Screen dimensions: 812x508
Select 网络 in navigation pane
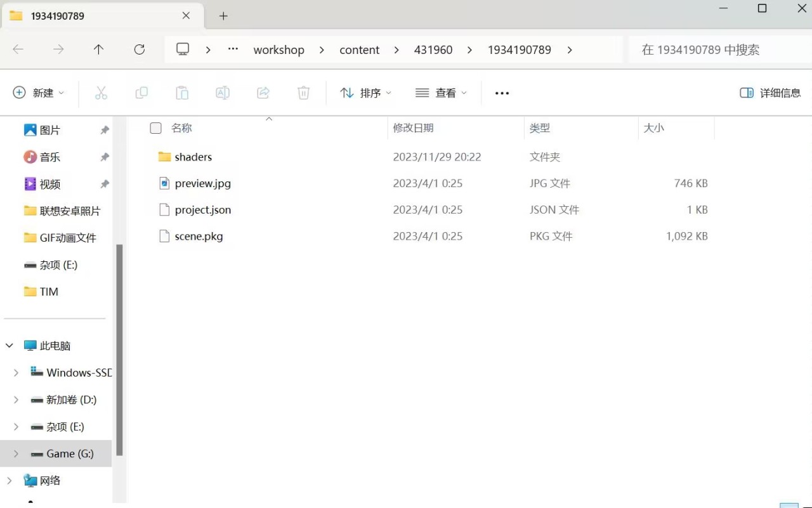pyautogui.click(x=50, y=481)
